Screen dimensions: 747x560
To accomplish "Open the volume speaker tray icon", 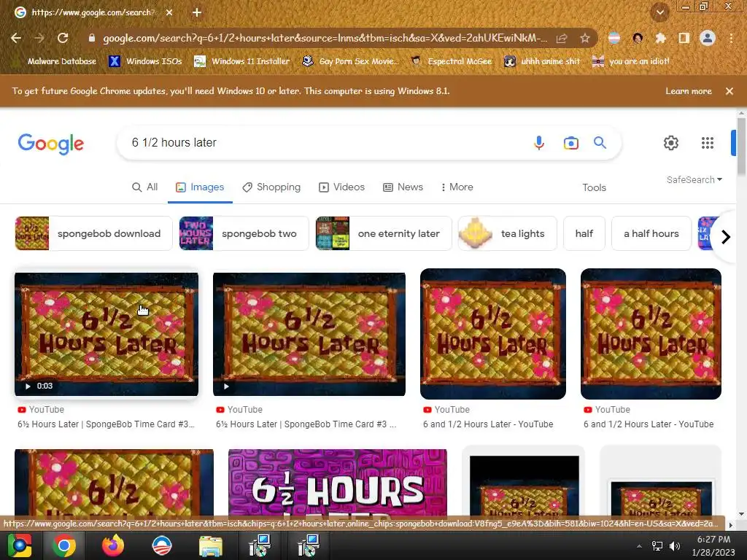I will [x=674, y=546].
